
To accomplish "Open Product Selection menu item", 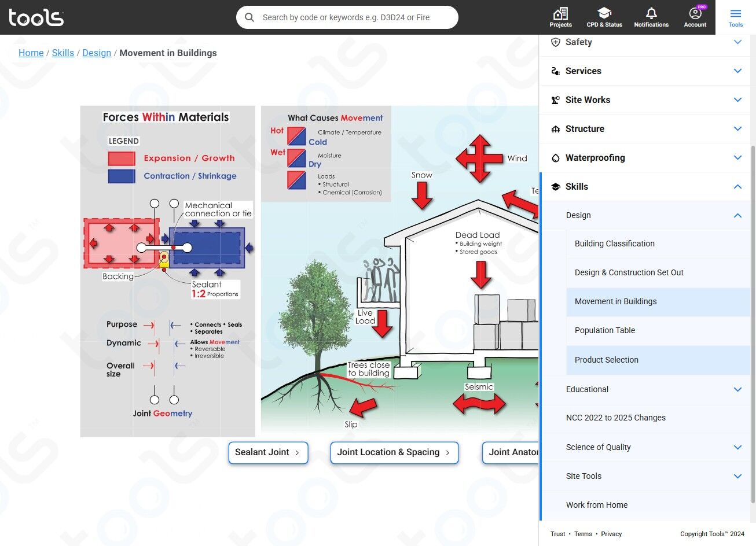I will (658, 360).
